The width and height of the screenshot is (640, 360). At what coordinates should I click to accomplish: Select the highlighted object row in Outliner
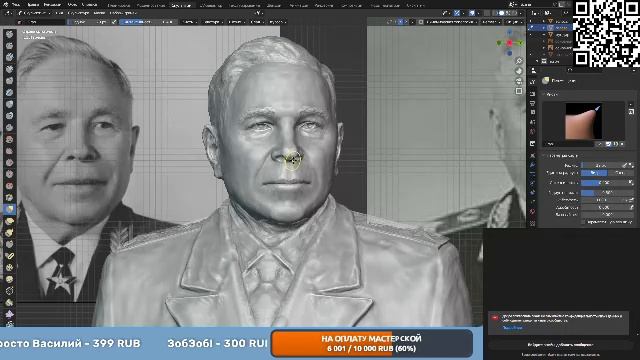pos(549,28)
